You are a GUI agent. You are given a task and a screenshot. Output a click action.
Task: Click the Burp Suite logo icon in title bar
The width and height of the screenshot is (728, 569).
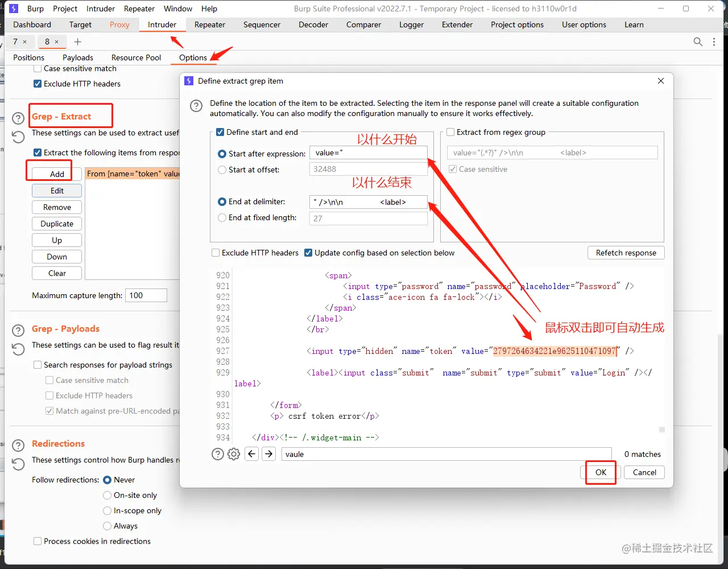coord(14,9)
